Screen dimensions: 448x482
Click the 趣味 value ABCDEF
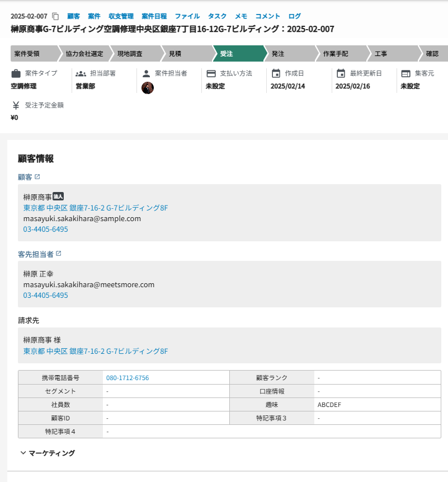(x=329, y=405)
